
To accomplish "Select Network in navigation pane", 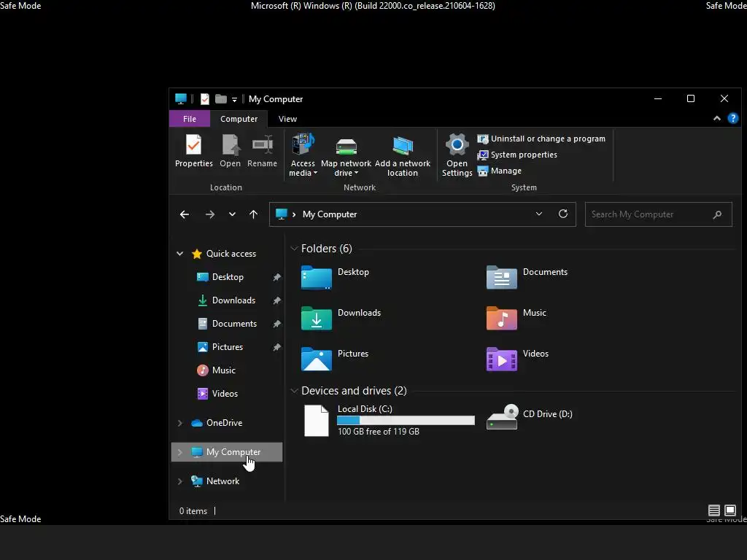I will 222,481.
